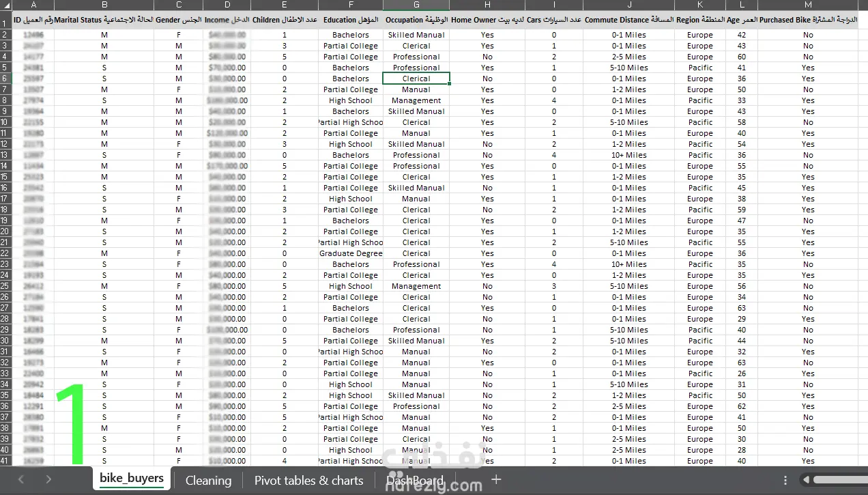Click '10+ Miles' cell in row 13
This screenshot has height=495, width=868.
pos(628,155)
